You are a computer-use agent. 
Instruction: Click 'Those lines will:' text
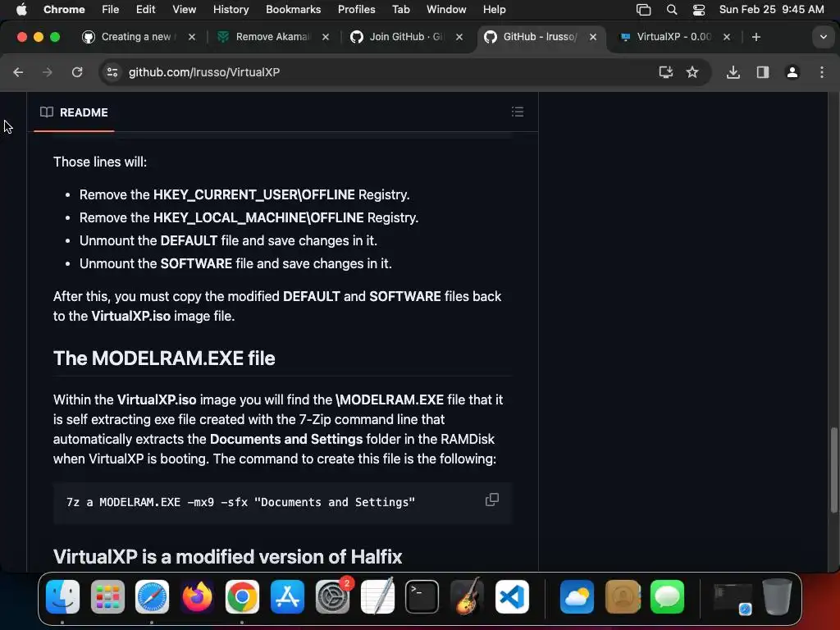click(99, 162)
